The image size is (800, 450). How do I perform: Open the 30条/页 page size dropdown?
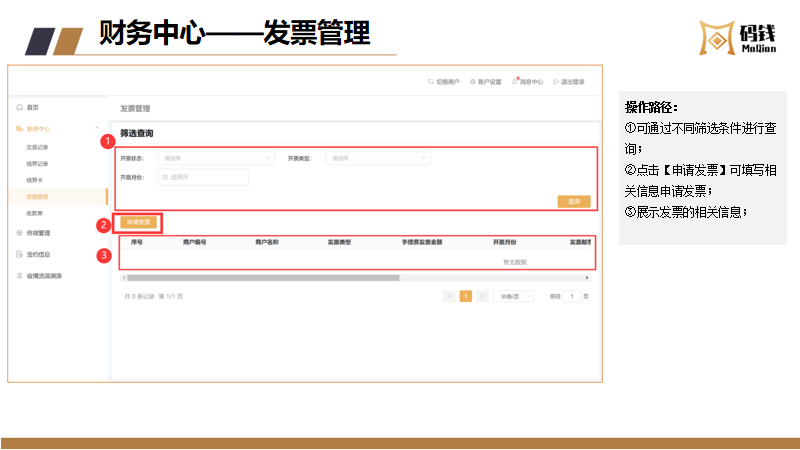point(514,296)
